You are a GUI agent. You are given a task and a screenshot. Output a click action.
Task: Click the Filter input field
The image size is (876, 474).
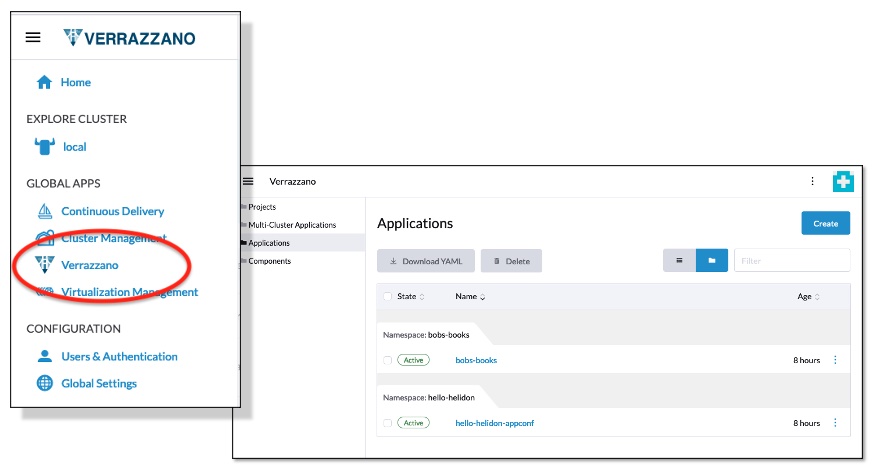792,260
